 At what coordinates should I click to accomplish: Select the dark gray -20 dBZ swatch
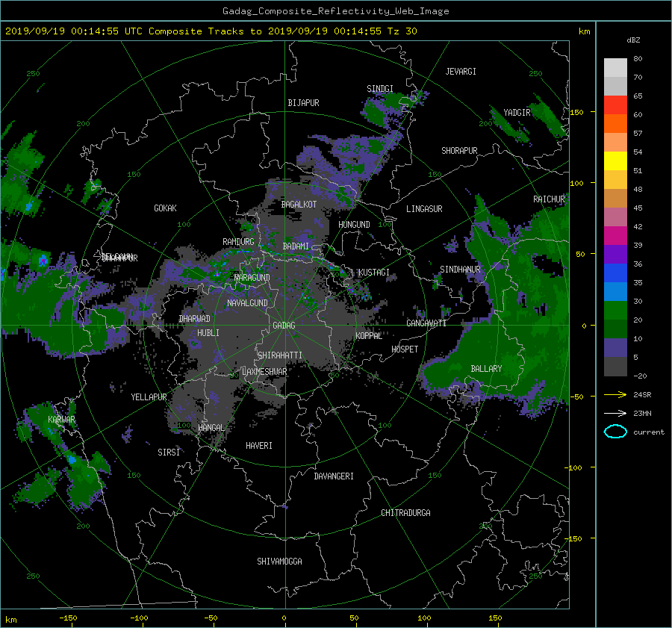click(615, 367)
